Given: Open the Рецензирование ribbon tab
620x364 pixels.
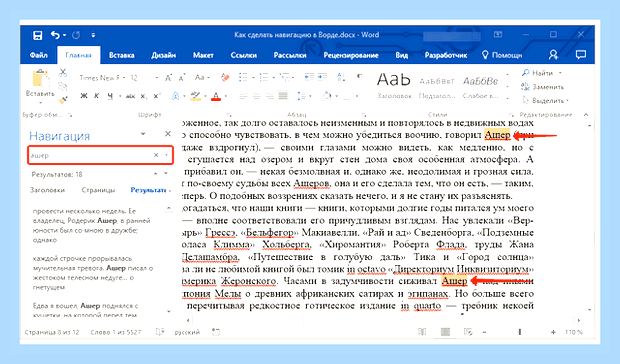Looking at the screenshot, I should [351, 55].
